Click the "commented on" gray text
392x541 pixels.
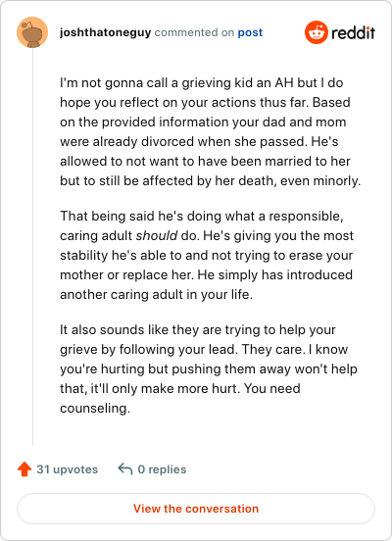tap(194, 32)
